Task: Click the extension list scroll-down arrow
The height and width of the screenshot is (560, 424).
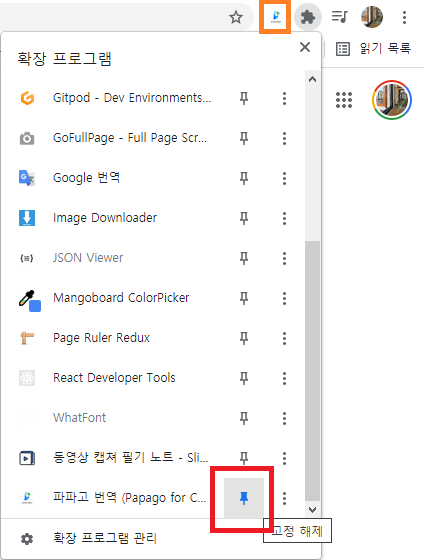Action: 312,510
